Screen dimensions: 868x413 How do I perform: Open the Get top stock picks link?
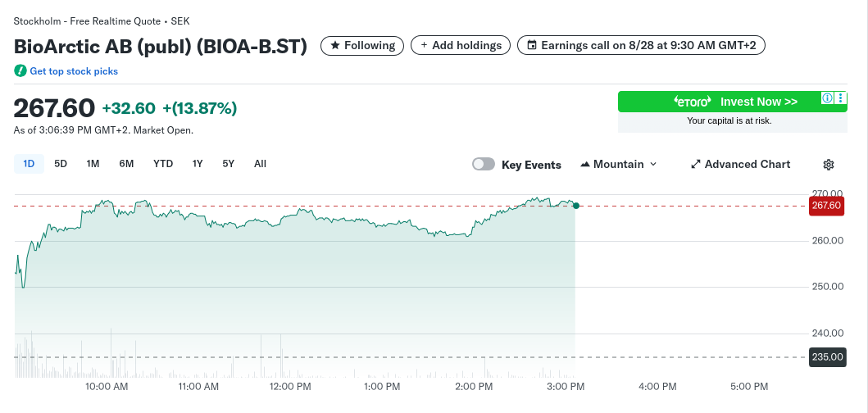pyautogui.click(x=74, y=71)
